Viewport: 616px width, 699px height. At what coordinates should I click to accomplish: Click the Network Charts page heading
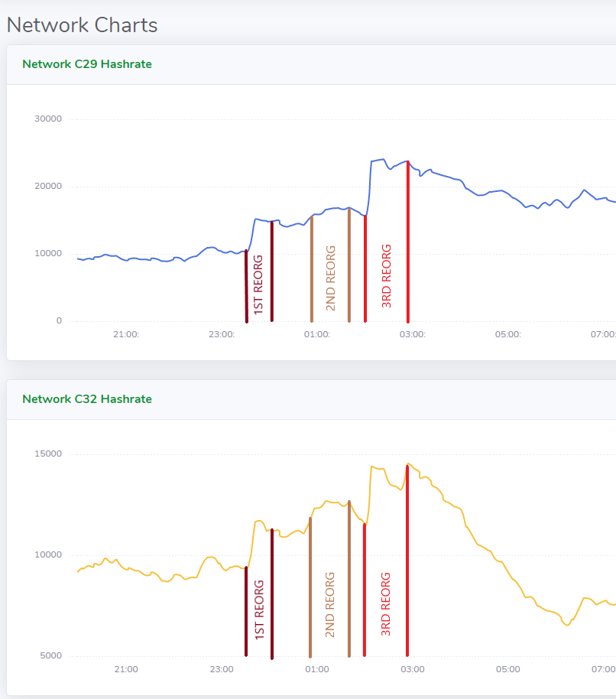(82, 25)
